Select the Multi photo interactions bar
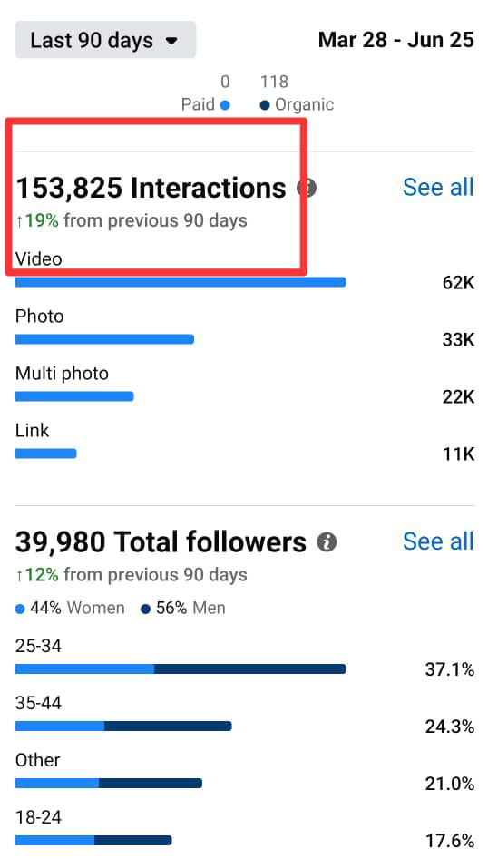Screen dimensions: 488x868 [74, 396]
